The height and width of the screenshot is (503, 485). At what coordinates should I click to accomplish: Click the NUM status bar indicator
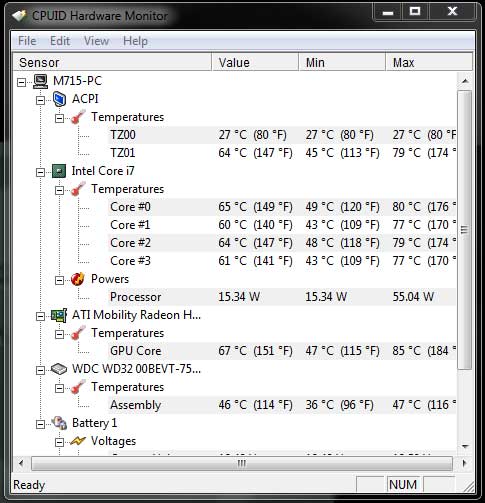coord(403,485)
